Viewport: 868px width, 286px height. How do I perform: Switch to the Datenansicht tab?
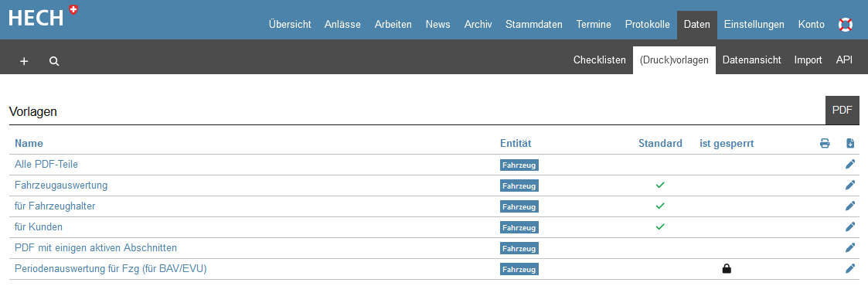click(x=752, y=60)
